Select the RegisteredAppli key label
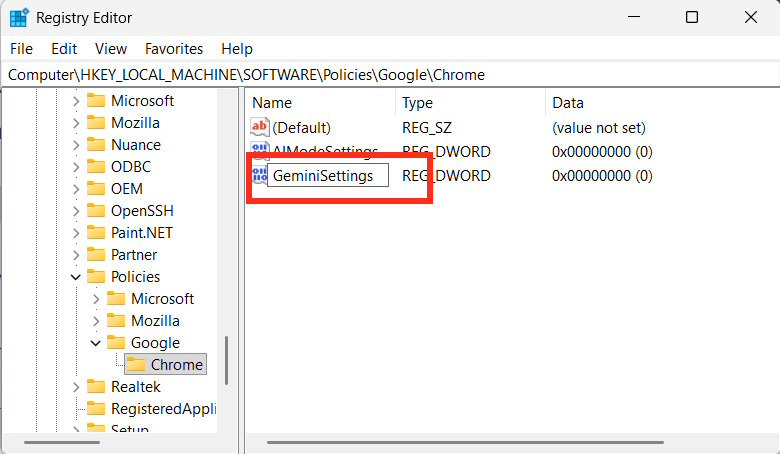 164,409
